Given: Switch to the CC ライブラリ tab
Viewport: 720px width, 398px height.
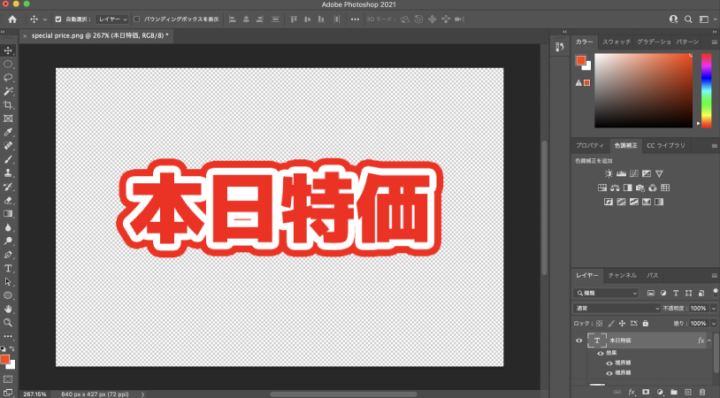Looking at the screenshot, I should (x=666, y=146).
